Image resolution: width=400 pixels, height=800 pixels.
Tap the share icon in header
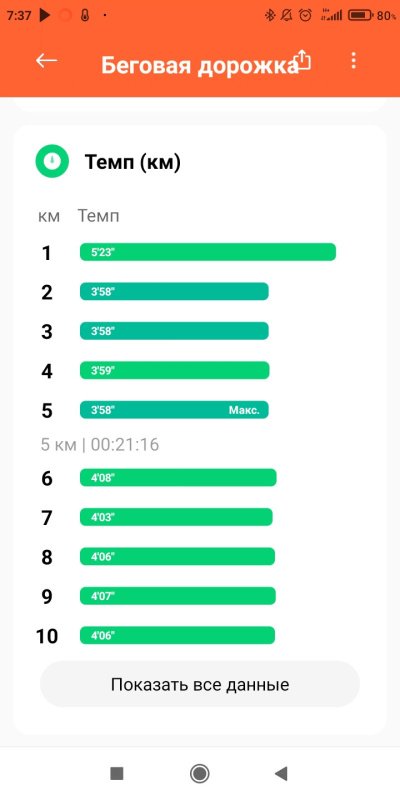click(x=304, y=60)
